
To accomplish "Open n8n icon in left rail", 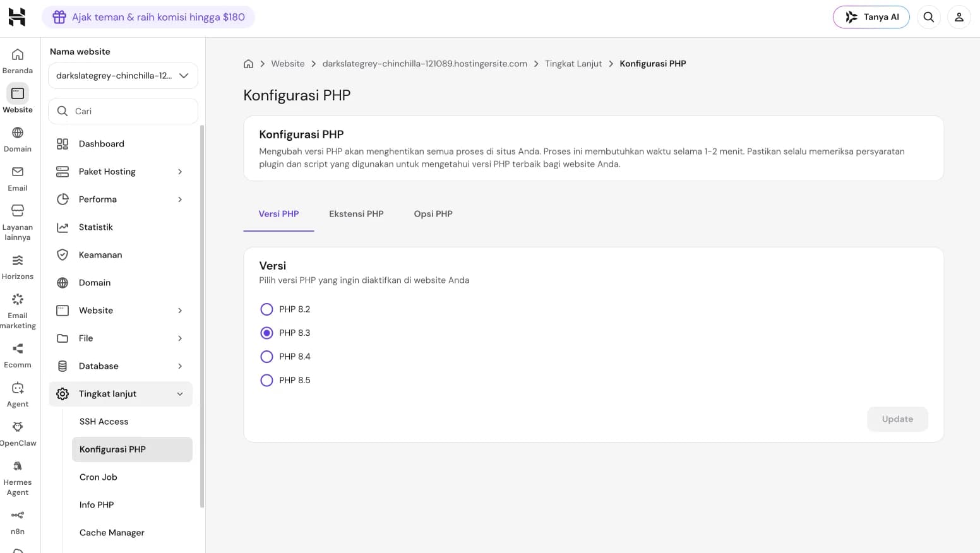I will (x=18, y=515).
